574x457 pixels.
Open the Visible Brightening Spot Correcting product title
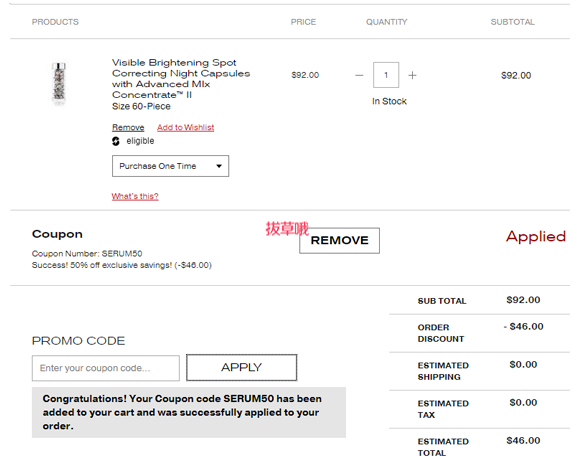point(181,79)
